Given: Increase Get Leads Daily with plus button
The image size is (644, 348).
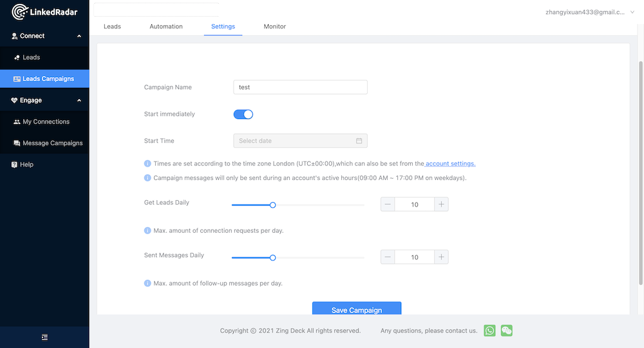Looking at the screenshot, I should click(441, 205).
